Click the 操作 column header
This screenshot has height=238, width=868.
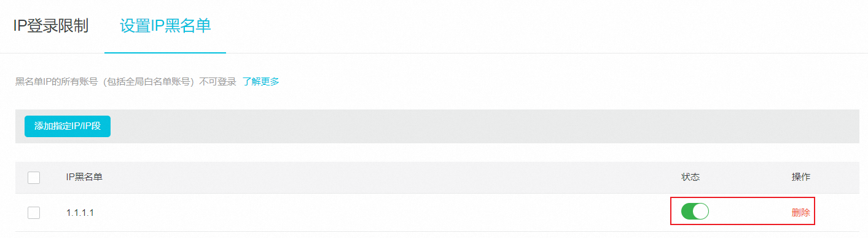[800, 177]
